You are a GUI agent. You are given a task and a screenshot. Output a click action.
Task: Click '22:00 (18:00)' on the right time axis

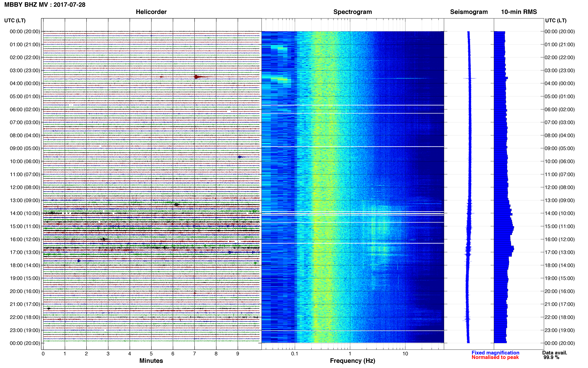coord(560,317)
